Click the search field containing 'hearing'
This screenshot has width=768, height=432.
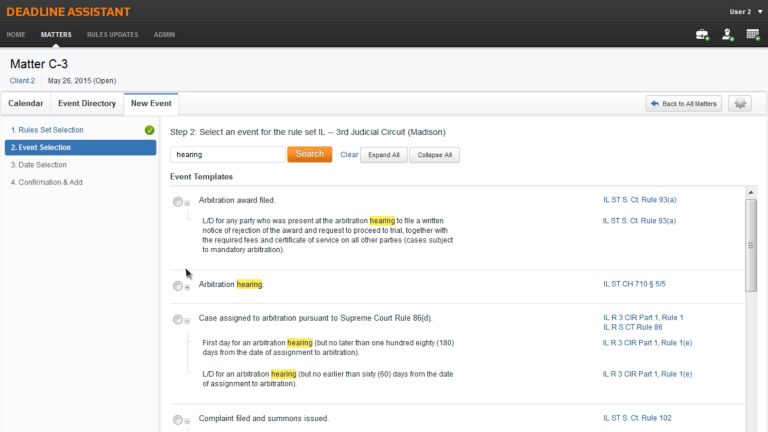tap(227, 155)
